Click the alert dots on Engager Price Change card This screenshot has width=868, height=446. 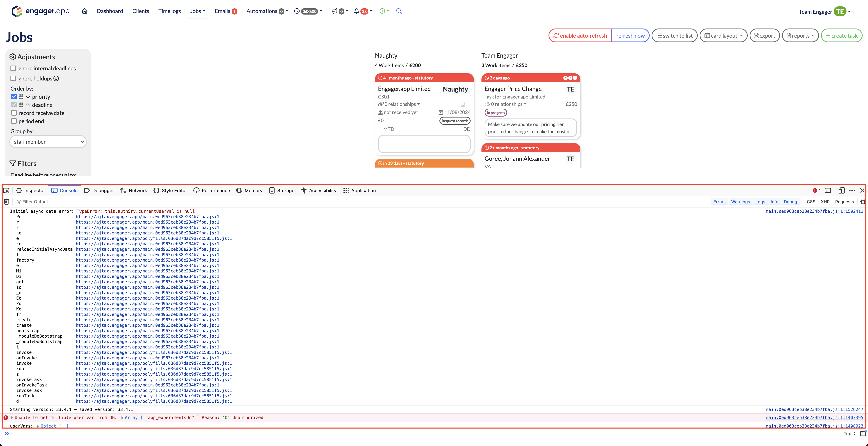click(x=570, y=78)
